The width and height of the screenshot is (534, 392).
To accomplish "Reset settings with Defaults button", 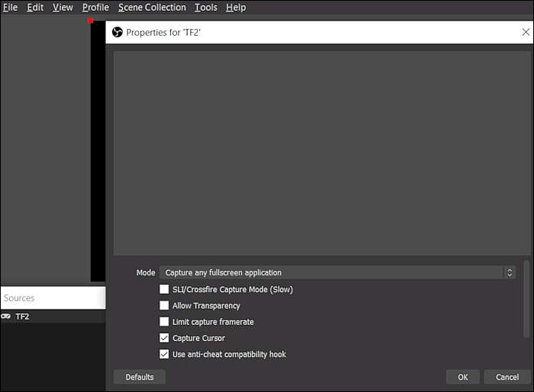I will pyautogui.click(x=140, y=377).
